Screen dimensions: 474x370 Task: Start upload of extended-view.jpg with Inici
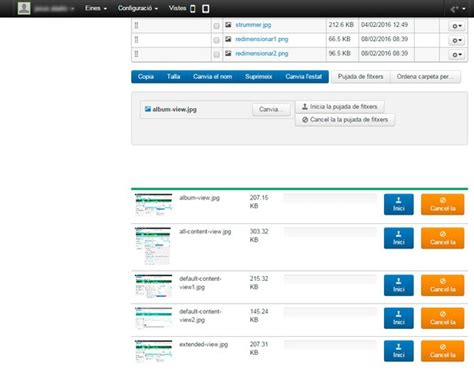click(399, 351)
